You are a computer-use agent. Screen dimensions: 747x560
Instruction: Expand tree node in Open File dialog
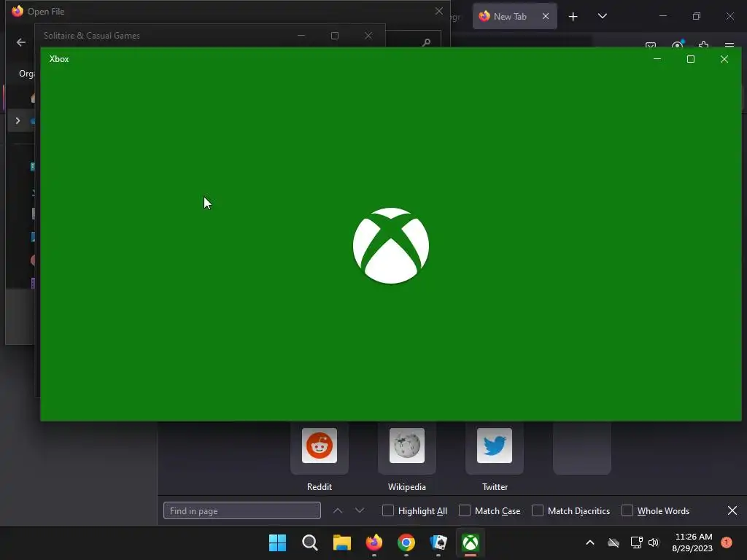(x=18, y=120)
